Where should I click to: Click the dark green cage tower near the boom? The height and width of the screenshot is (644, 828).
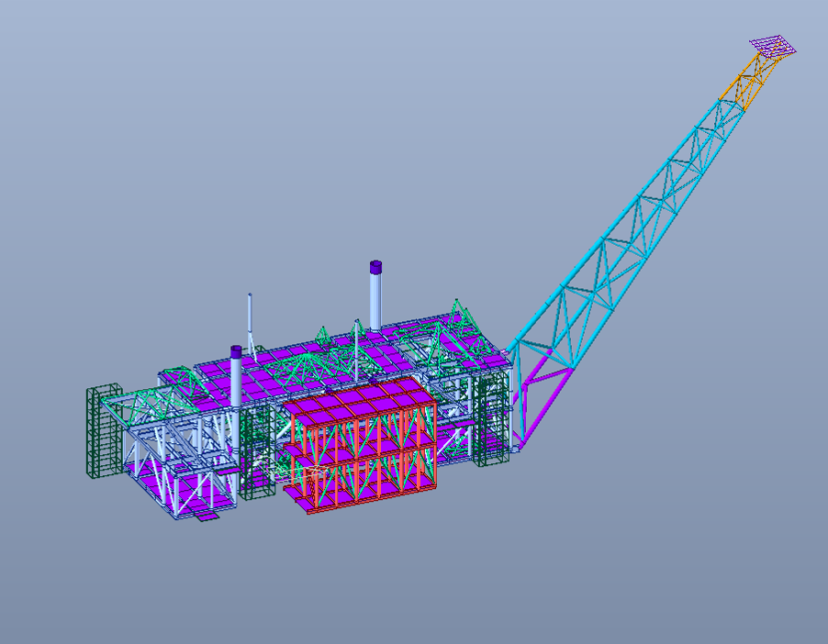(x=491, y=419)
